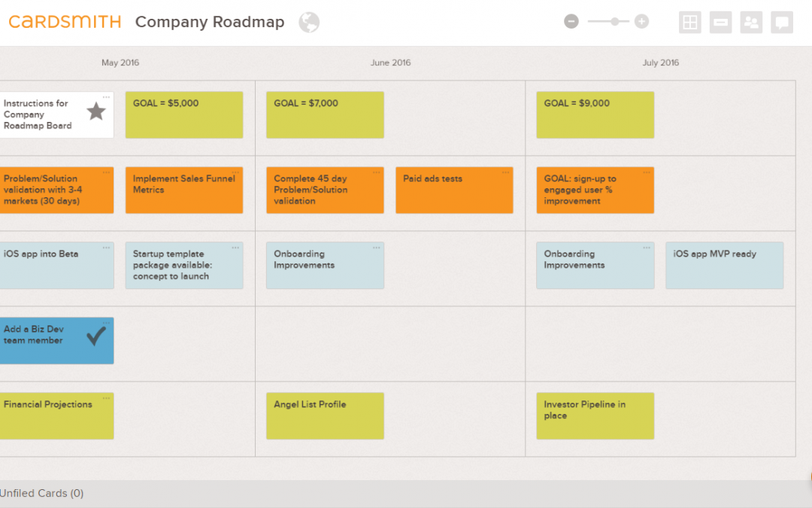Image resolution: width=812 pixels, height=508 pixels.
Task: Switch to grid view icon
Action: tap(689, 23)
